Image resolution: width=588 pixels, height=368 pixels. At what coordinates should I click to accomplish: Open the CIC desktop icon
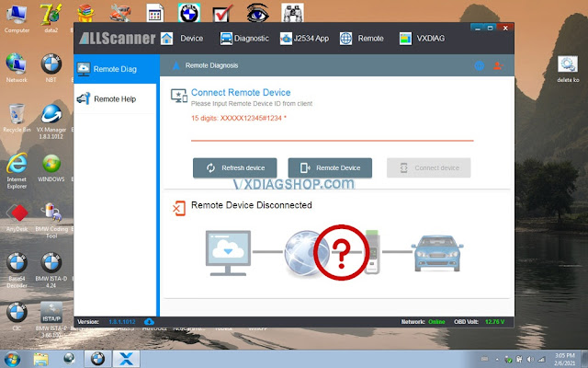point(17,316)
